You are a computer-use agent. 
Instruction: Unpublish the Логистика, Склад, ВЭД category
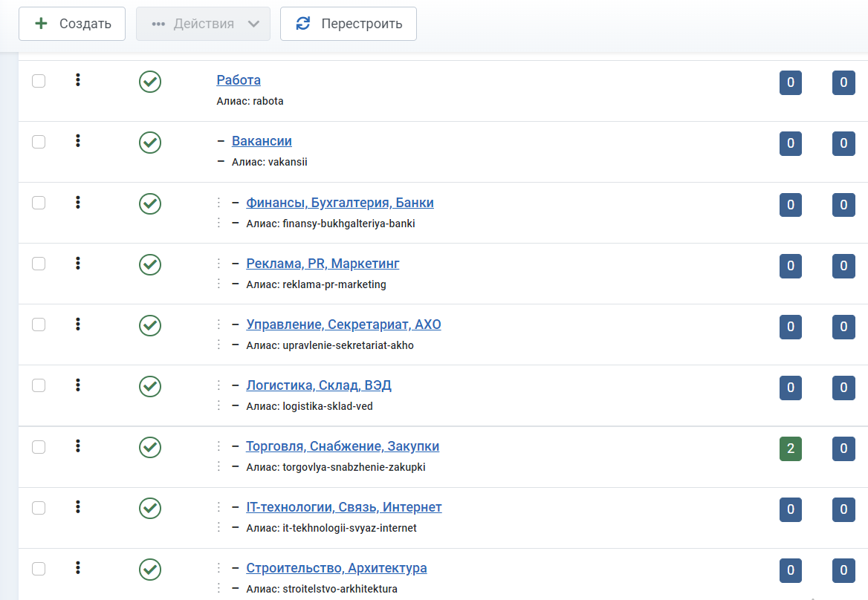click(150, 386)
